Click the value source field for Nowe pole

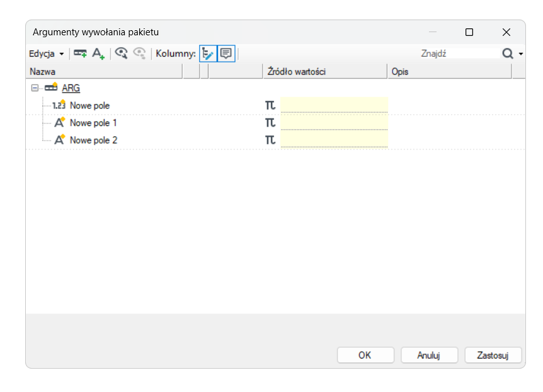[x=334, y=105]
